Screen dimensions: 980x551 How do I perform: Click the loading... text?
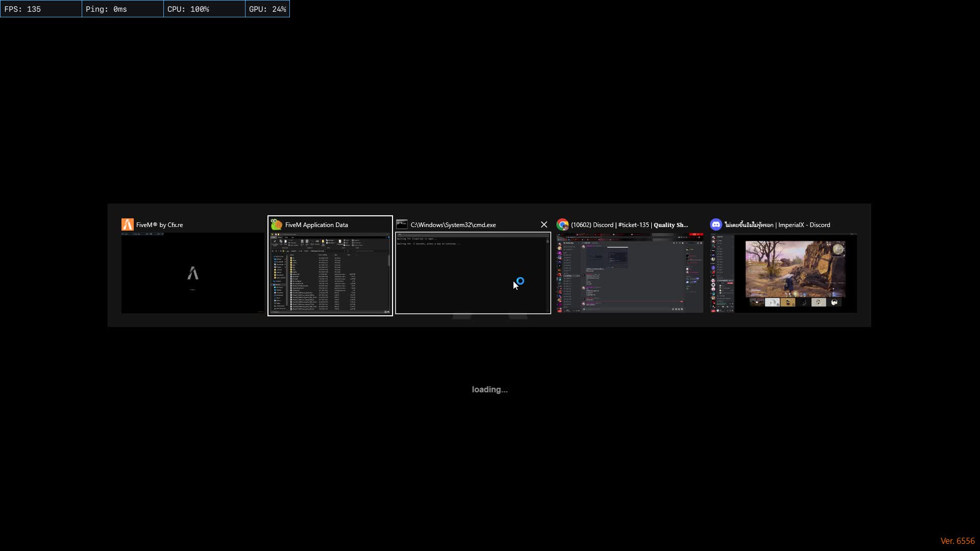[x=489, y=389]
